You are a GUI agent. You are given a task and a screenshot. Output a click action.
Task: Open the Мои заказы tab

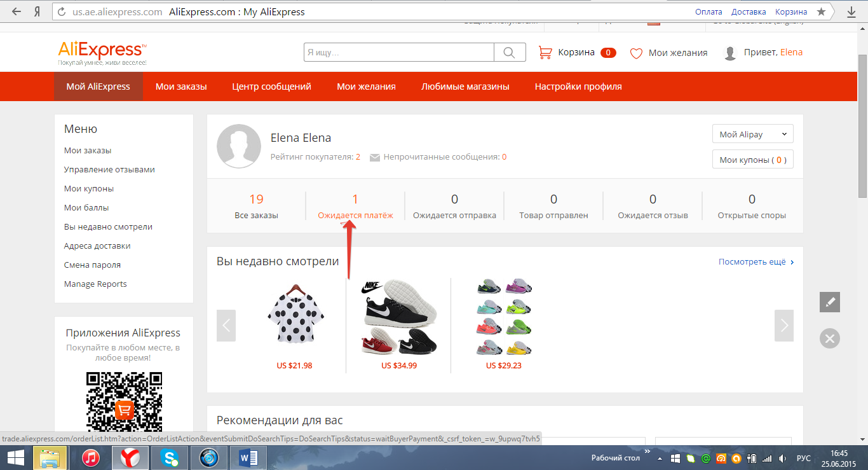click(x=181, y=86)
